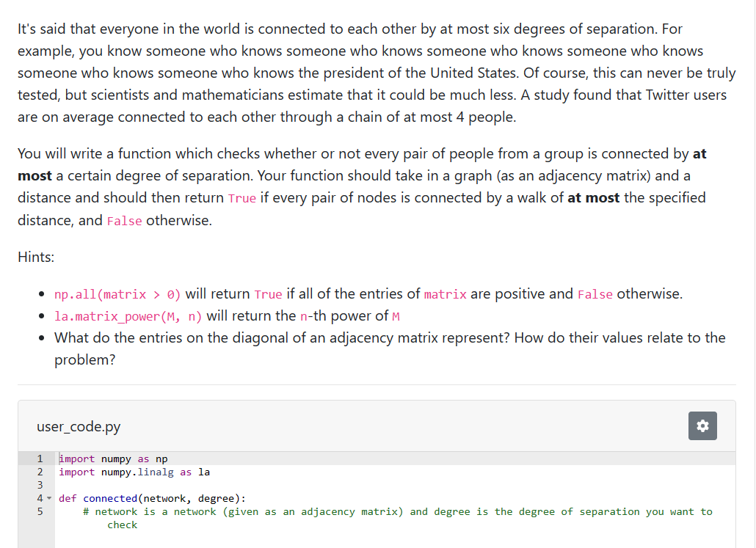The width and height of the screenshot is (756, 548).
Task: Collapse the connected function body
Action: point(48,498)
